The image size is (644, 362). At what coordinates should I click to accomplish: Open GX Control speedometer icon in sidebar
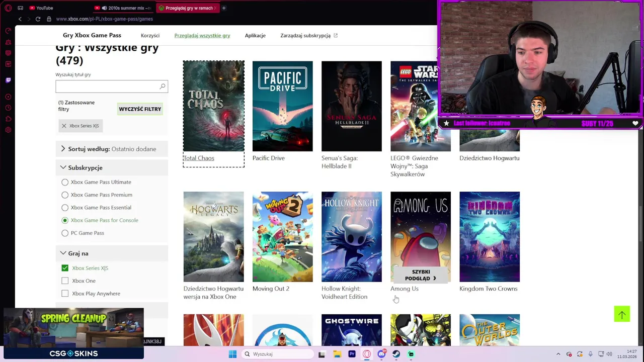8,31
